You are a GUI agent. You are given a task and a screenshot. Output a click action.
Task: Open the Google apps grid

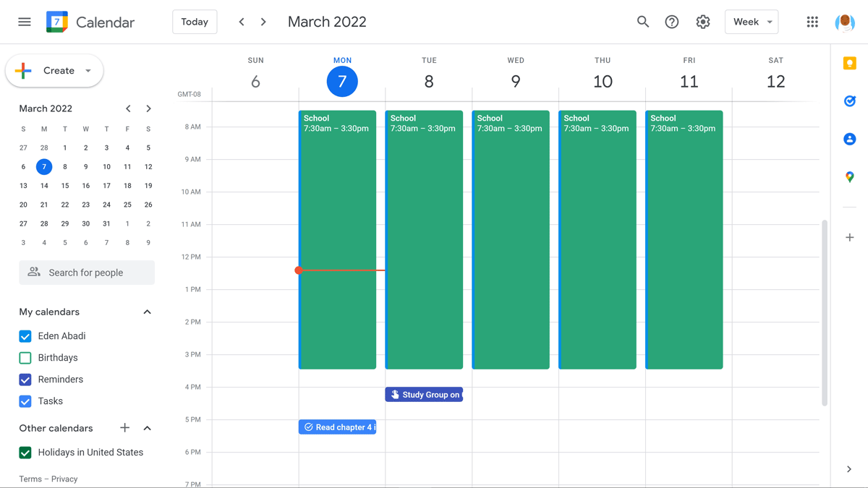[812, 22]
